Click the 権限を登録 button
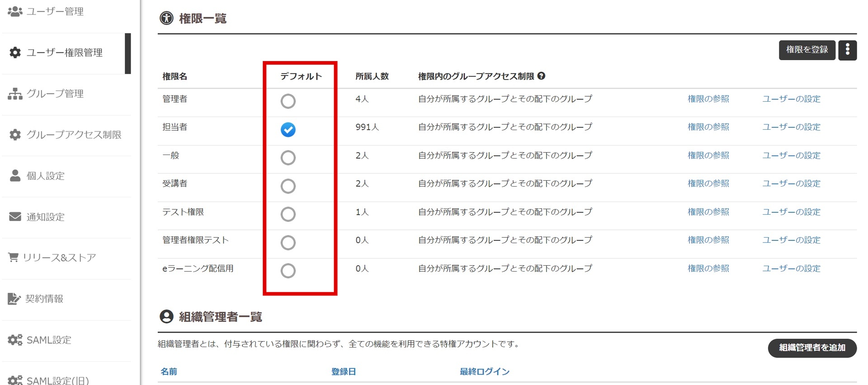 coord(807,50)
